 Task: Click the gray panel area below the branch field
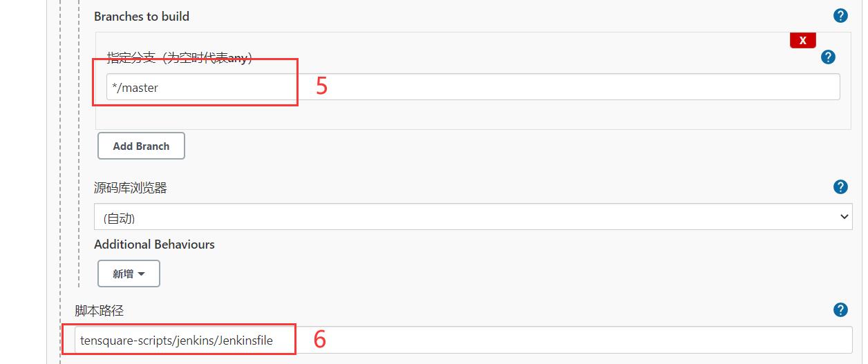[x=473, y=115]
